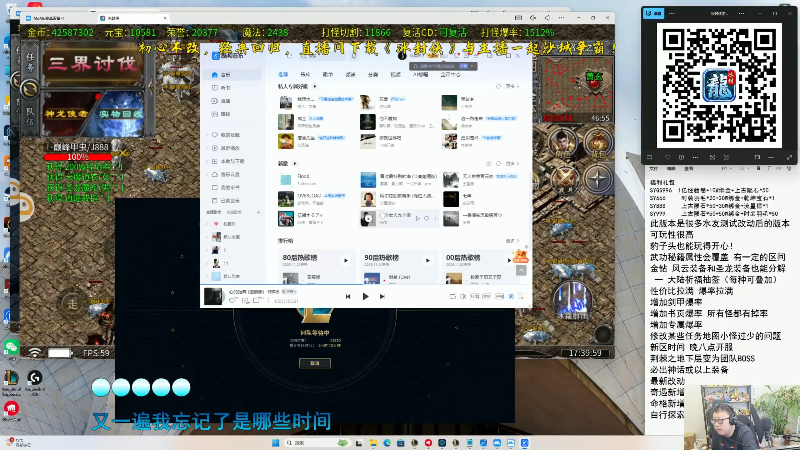Skip to previous track in music player

(x=348, y=296)
